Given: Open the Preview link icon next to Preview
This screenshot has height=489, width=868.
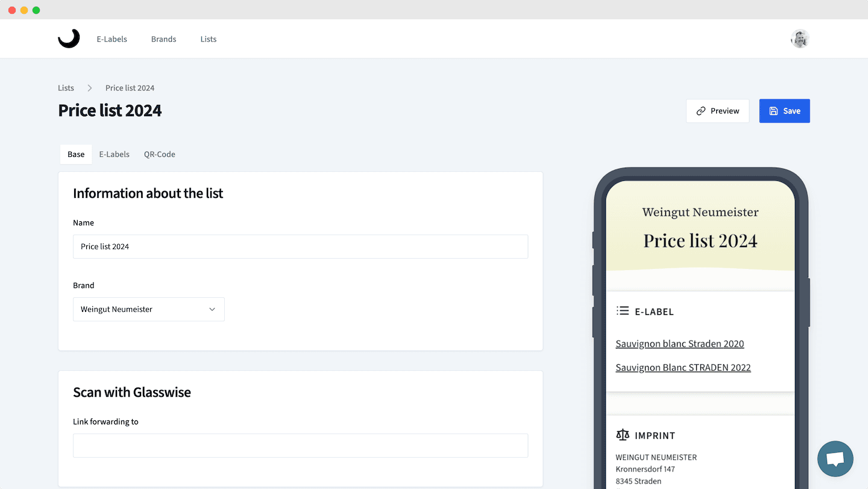Looking at the screenshot, I should click(701, 111).
